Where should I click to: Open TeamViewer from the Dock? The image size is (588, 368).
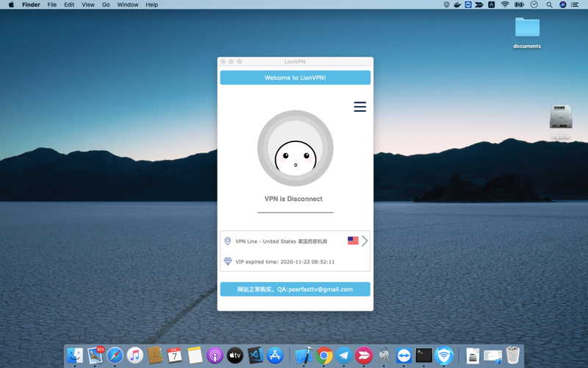click(404, 355)
